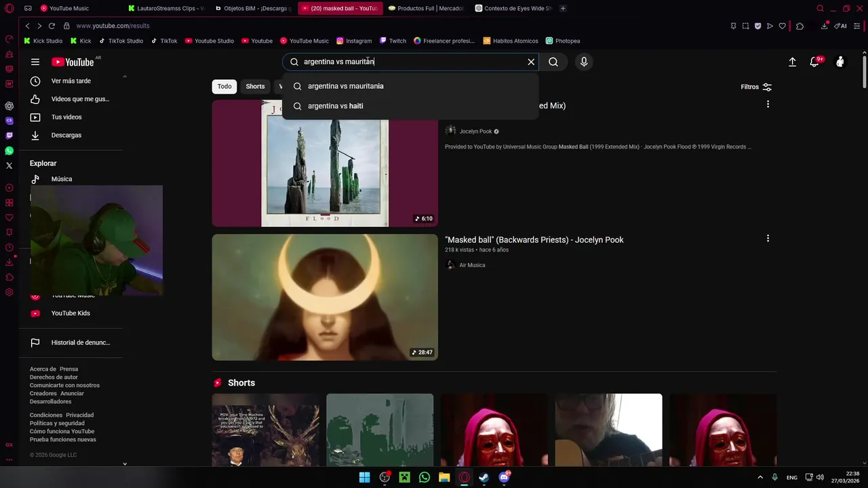Open WhatsApp from the taskbar
868x488 pixels.
click(x=425, y=477)
